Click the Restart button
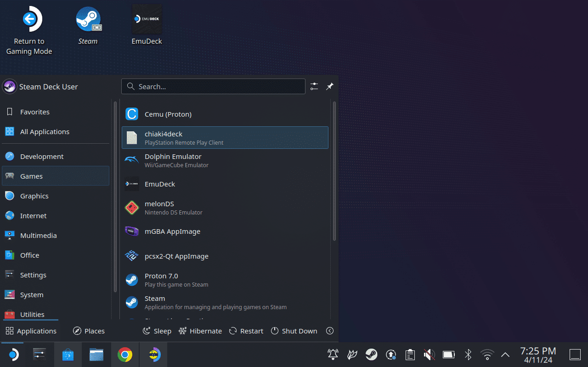The image size is (588, 367). pyautogui.click(x=246, y=331)
